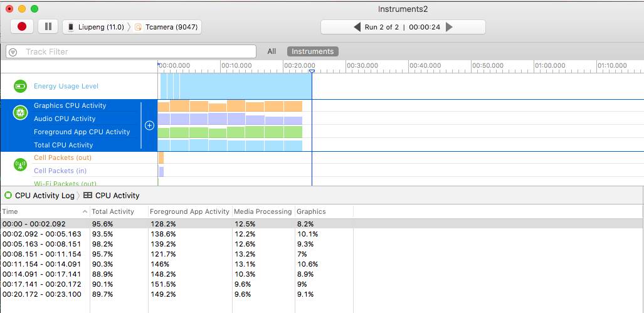Click the plus button on CPU track
Viewport: 644px width, 313px height.
pos(149,125)
